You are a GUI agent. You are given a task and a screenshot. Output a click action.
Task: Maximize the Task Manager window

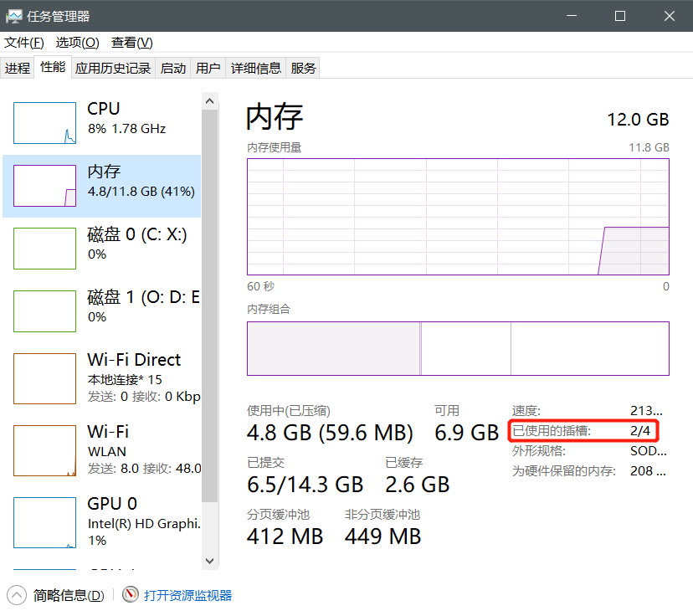[620, 16]
